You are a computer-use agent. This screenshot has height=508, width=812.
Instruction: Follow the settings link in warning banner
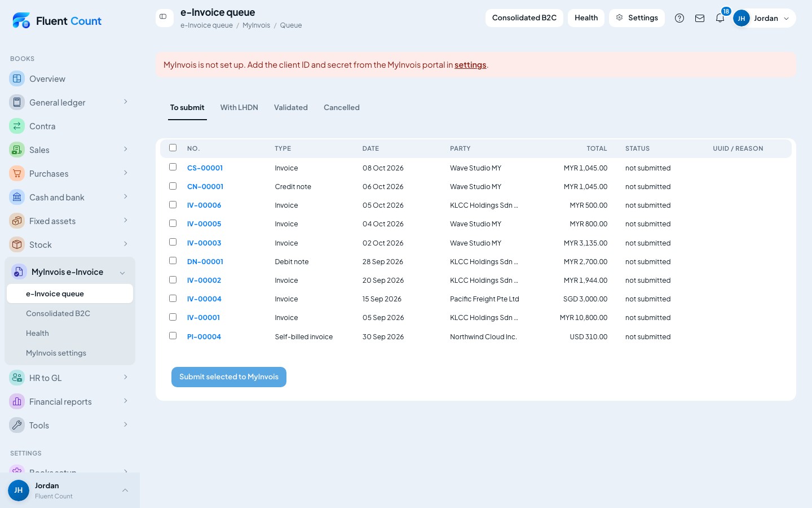tap(470, 65)
